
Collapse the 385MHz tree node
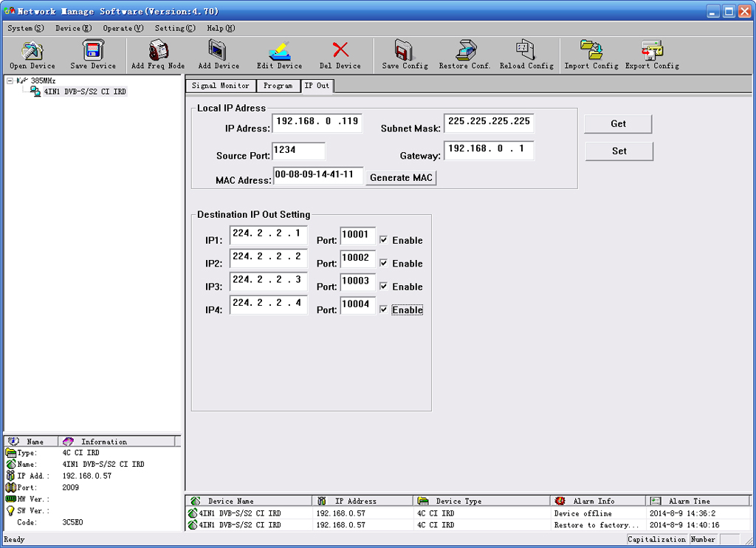coord(10,81)
